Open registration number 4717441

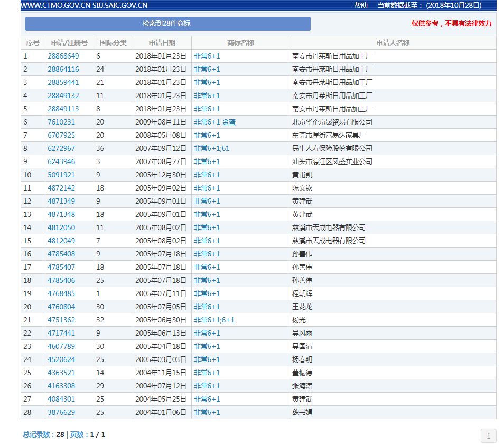coord(61,333)
